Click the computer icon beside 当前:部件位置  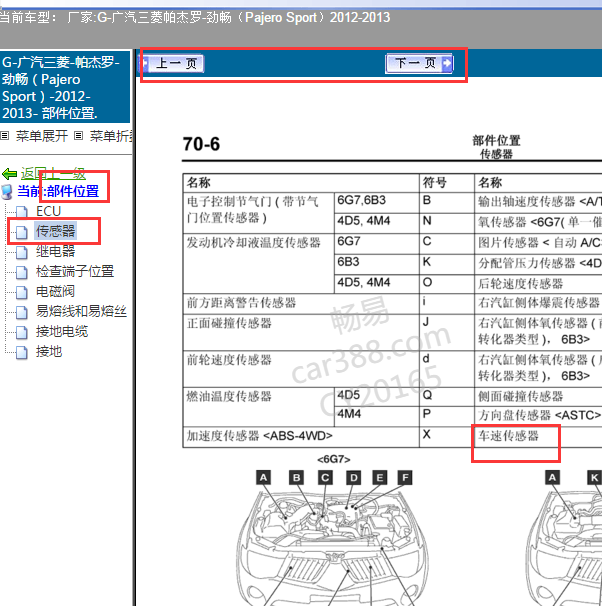tap(7, 192)
